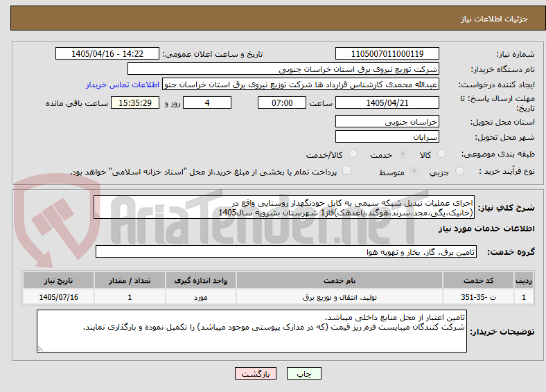Click the service name cell تولید، انتقال و توزیع برق

click(339, 297)
